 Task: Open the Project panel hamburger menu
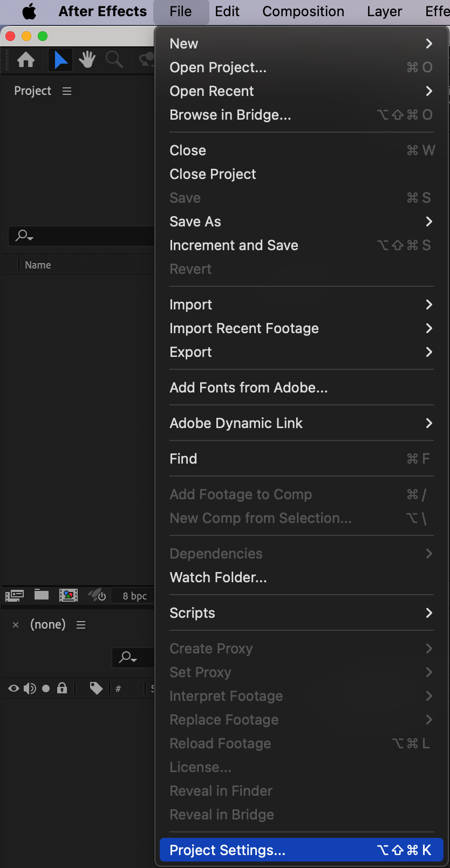(x=67, y=91)
